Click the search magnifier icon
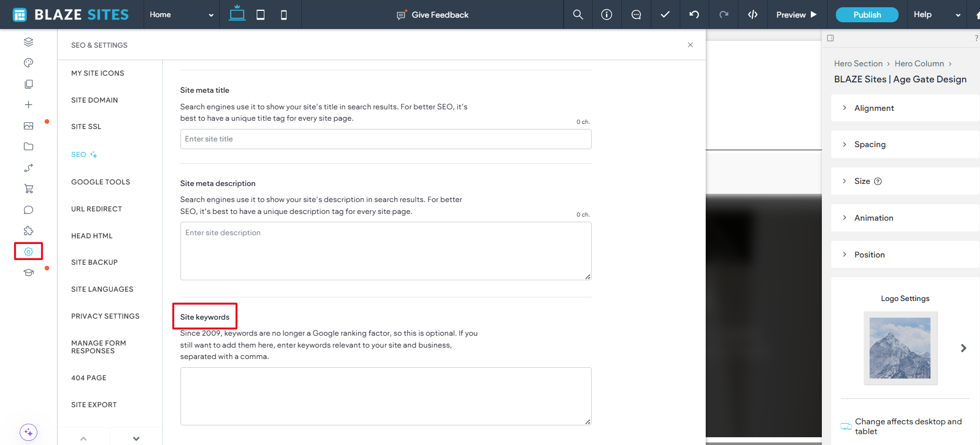The width and height of the screenshot is (980, 445). pos(578,15)
